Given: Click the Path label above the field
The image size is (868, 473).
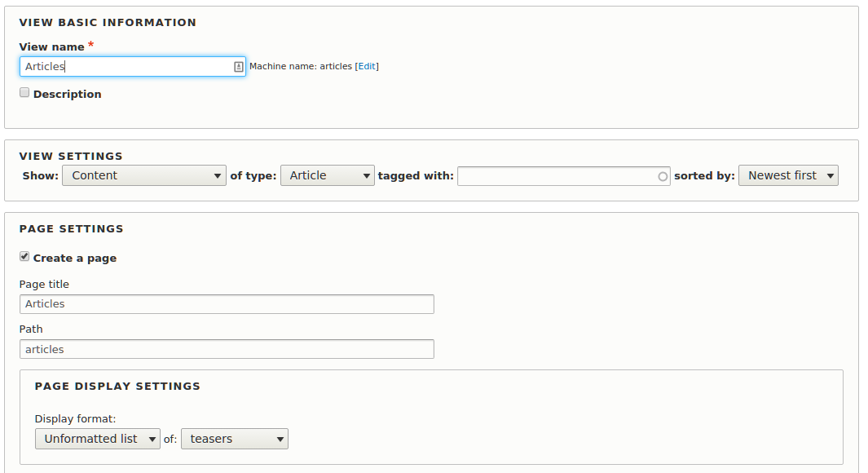Looking at the screenshot, I should 31,329.
